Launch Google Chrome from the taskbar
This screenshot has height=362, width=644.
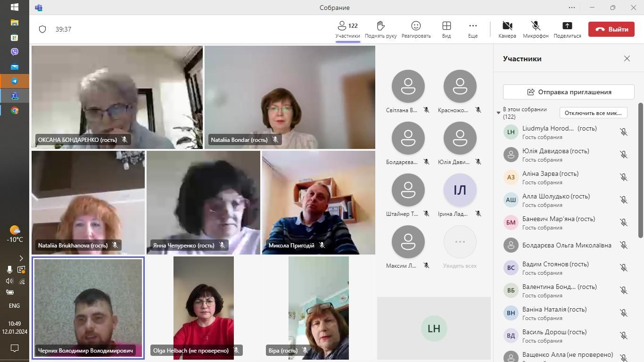click(x=15, y=110)
